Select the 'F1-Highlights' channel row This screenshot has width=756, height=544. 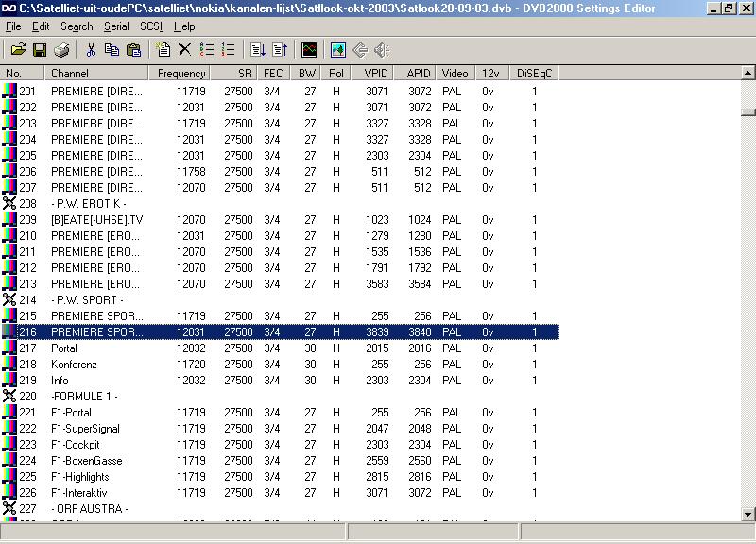(280, 477)
